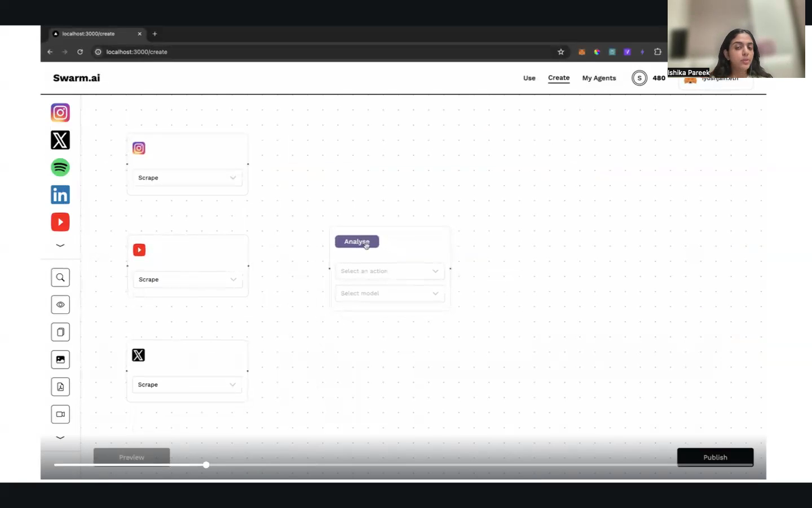This screenshot has height=508, width=812.
Task: Open the Select an action dropdown
Action: point(390,271)
